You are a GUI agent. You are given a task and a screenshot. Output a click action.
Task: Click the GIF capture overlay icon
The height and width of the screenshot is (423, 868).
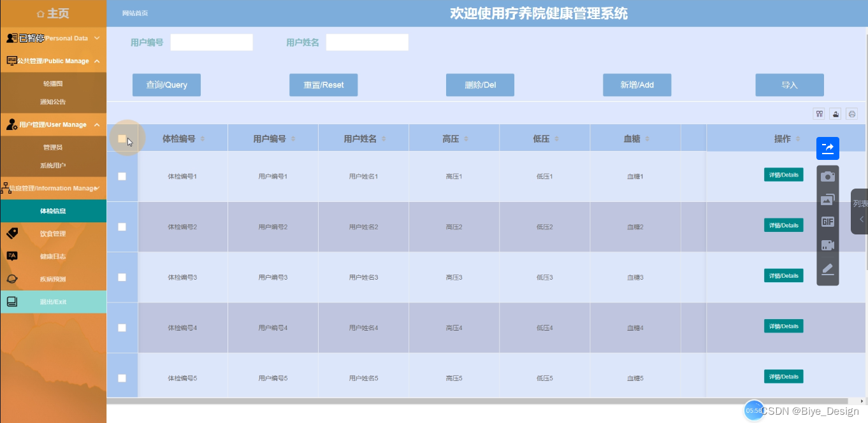click(828, 222)
